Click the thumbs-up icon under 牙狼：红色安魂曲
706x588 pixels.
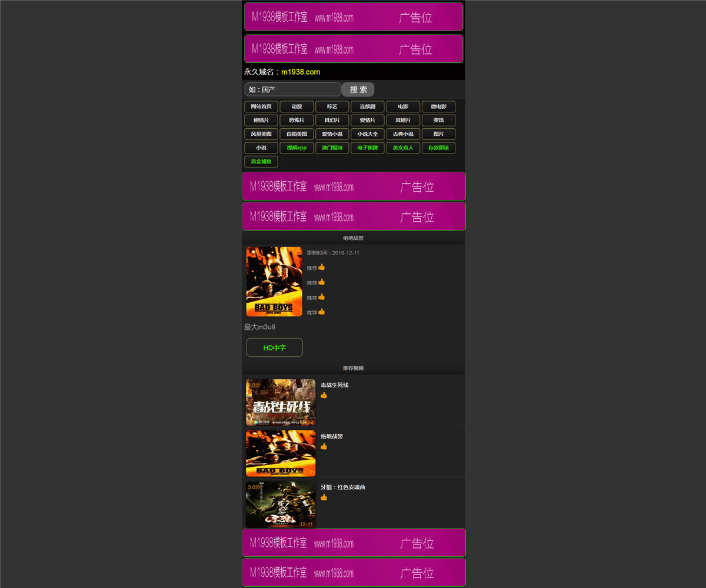coord(324,497)
